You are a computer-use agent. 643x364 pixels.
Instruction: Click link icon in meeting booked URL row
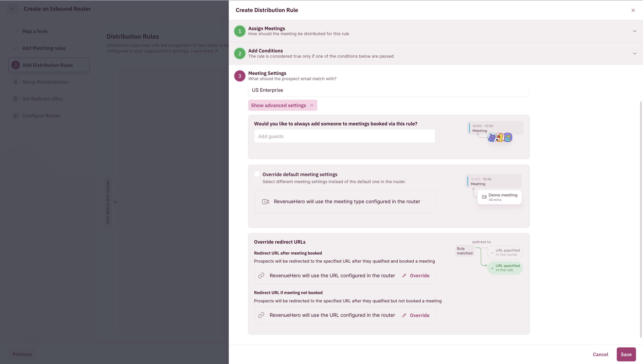(x=261, y=276)
